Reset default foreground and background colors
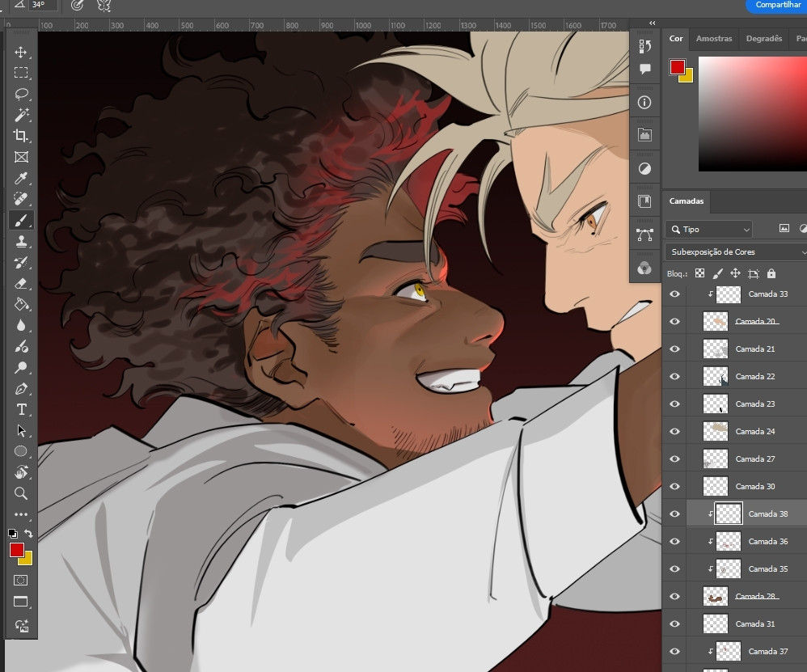 (13, 534)
